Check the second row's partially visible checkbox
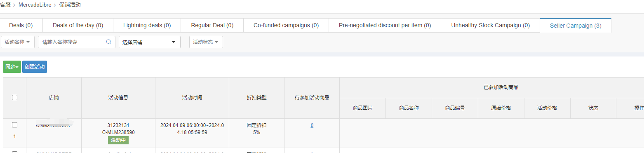 pos(15,152)
